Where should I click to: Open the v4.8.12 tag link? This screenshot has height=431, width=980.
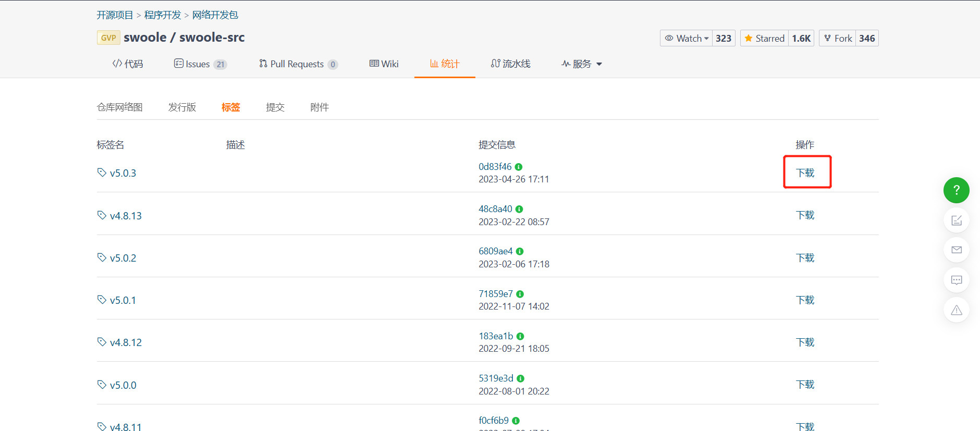tap(126, 342)
